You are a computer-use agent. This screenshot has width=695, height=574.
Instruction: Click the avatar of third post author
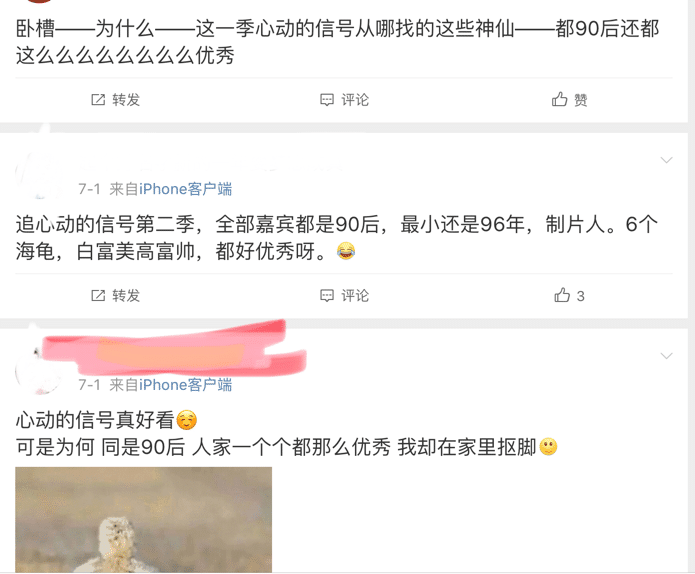(x=39, y=370)
